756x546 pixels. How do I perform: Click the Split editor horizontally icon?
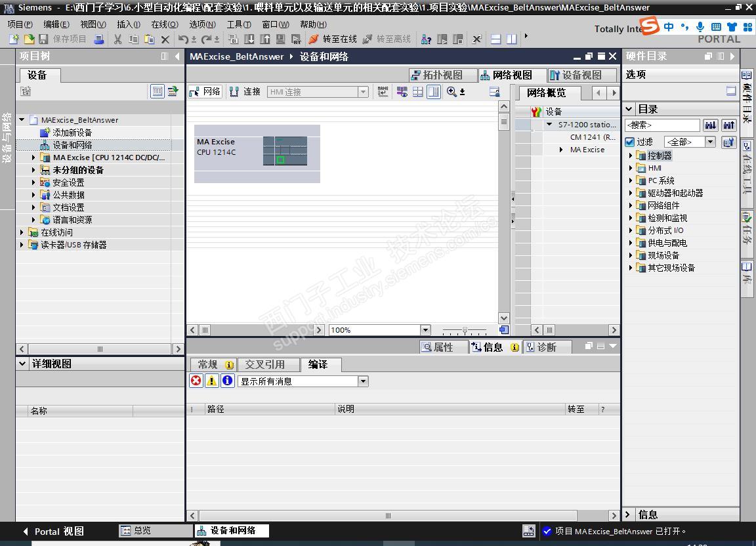coord(495,39)
